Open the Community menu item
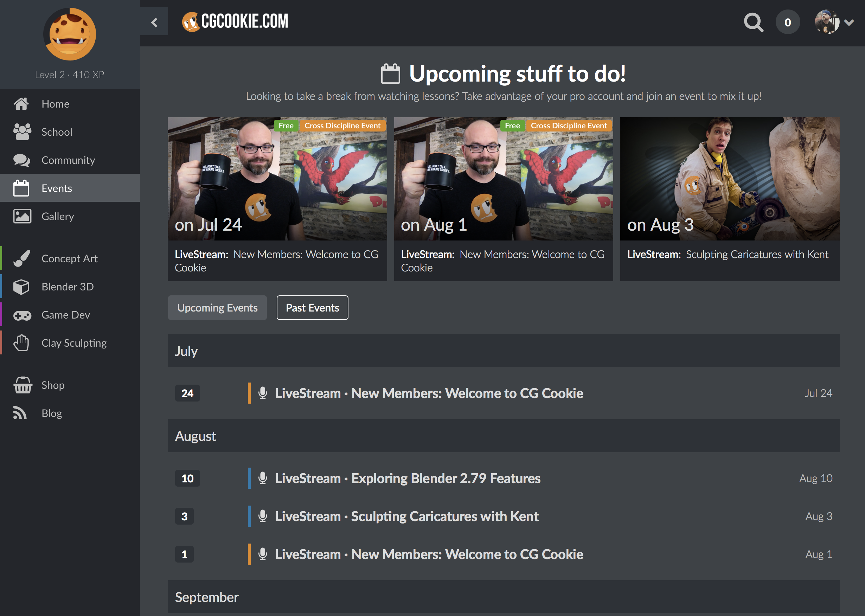 pos(70,160)
